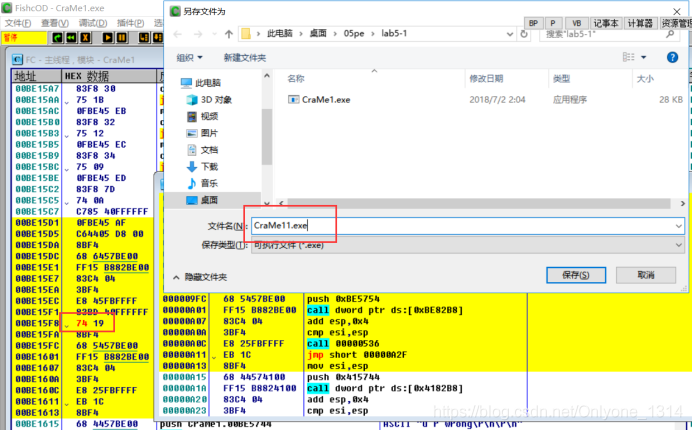Click lab5-1 in the address breadcrumb

pyautogui.click(x=394, y=34)
